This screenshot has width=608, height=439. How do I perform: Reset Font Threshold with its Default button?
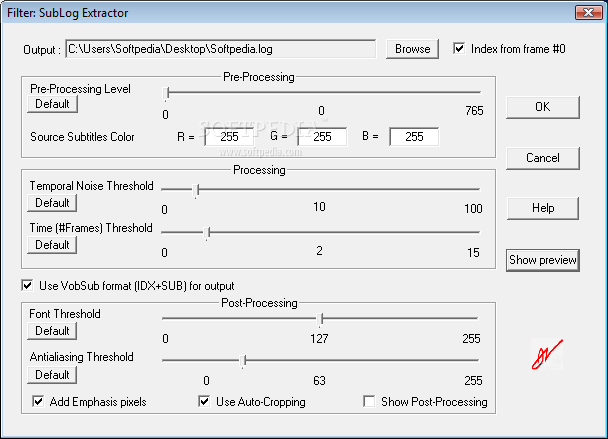coord(52,331)
